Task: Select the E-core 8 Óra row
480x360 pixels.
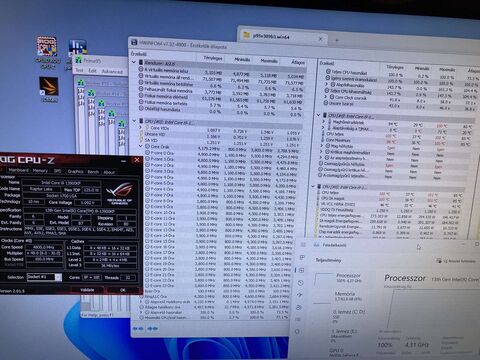Action: click(x=219, y=201)
